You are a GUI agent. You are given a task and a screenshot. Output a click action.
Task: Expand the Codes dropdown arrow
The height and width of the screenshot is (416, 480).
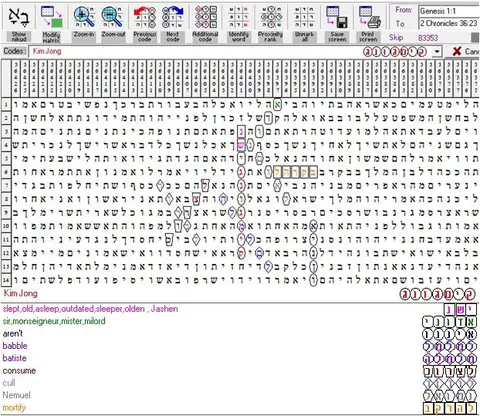437,52
